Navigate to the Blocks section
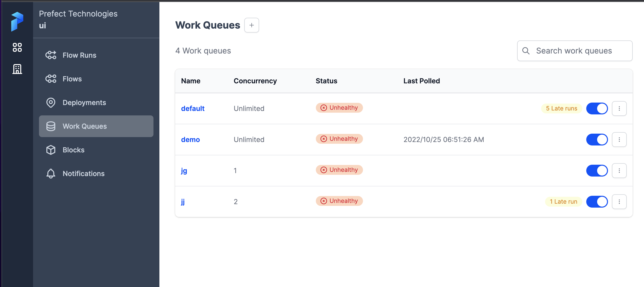644x287 pixels. [73, 150]
